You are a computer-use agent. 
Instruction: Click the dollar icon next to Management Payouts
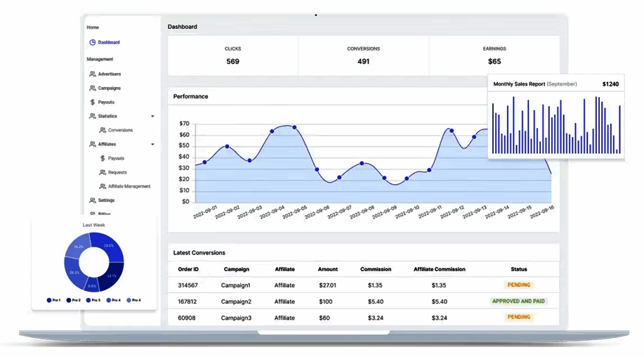[92, 102]
